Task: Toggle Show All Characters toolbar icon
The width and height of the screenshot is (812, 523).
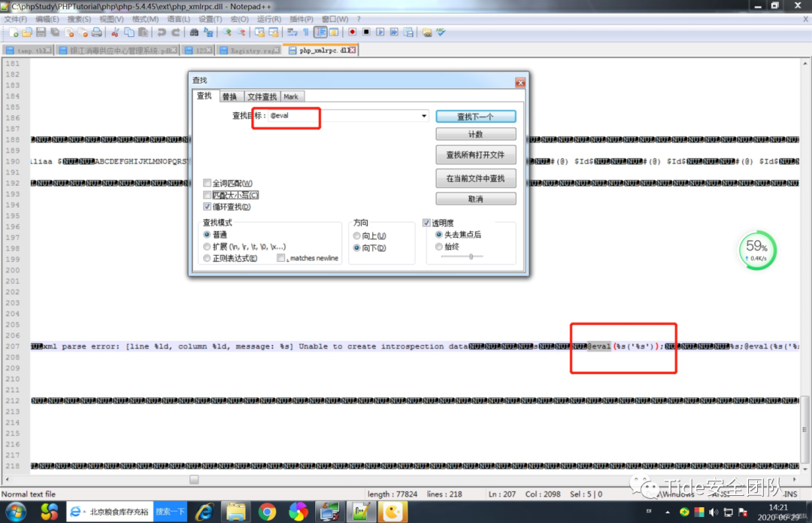Action: (305, 32)
